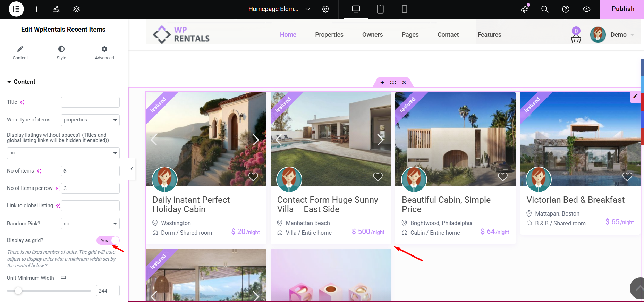Open the 'What type of items' dropdown
This screenshot has width=644, height=302.
coord(90,120)
